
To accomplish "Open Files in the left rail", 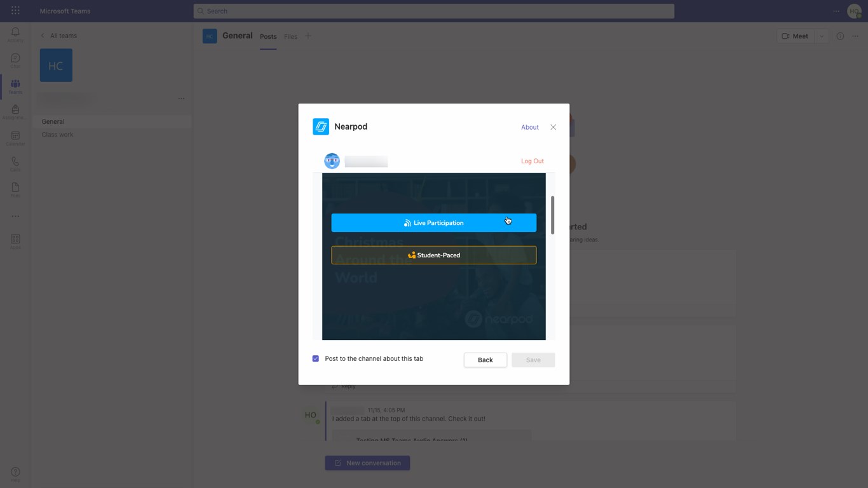I will [x=15, y=190].
